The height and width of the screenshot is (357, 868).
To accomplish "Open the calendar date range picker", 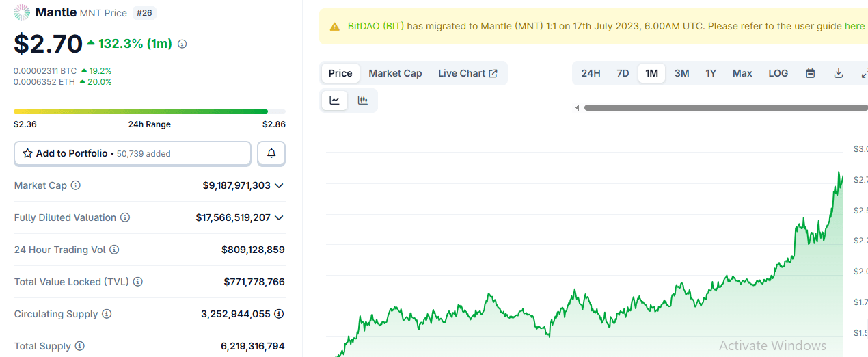I will click(x=811, y=73).
